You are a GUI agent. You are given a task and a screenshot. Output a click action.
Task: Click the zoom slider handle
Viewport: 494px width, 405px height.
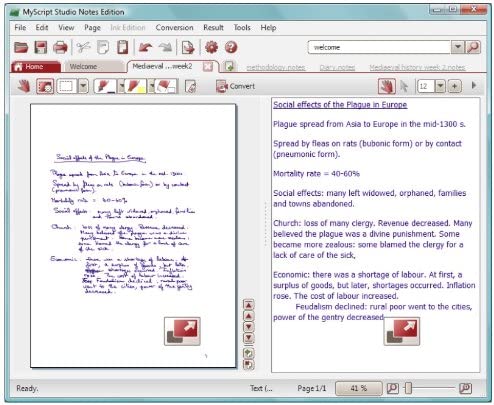point(408,388)
